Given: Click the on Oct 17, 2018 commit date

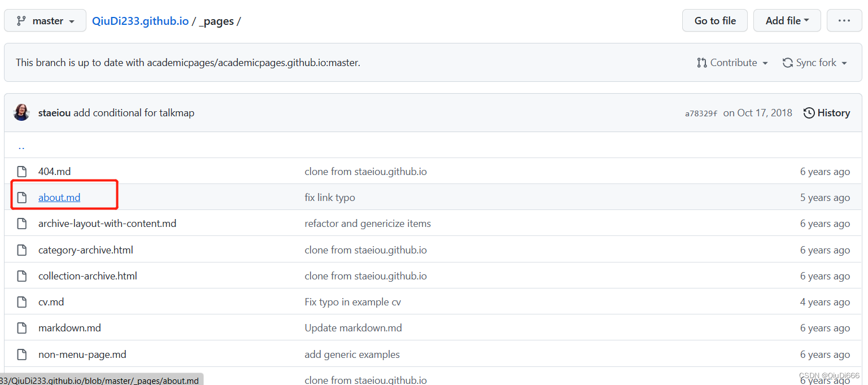Looking at the screenshot, I should (x=758, y=113).
